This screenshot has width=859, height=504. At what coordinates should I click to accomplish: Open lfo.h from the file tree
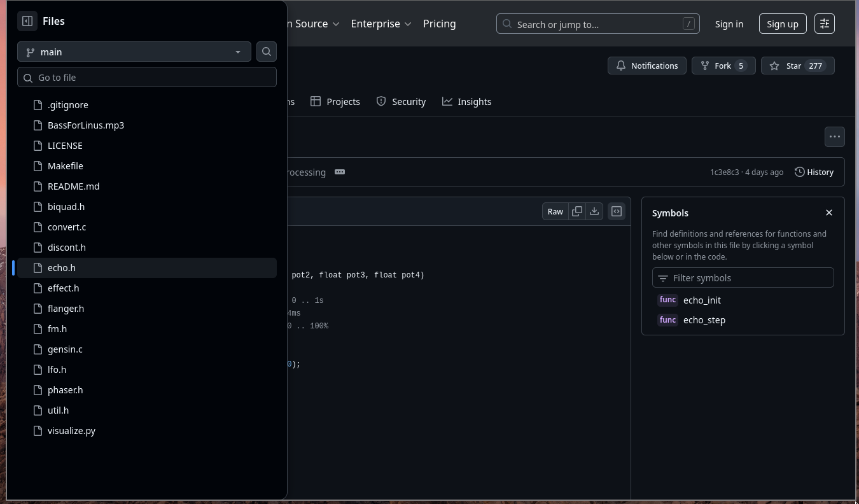147,370
